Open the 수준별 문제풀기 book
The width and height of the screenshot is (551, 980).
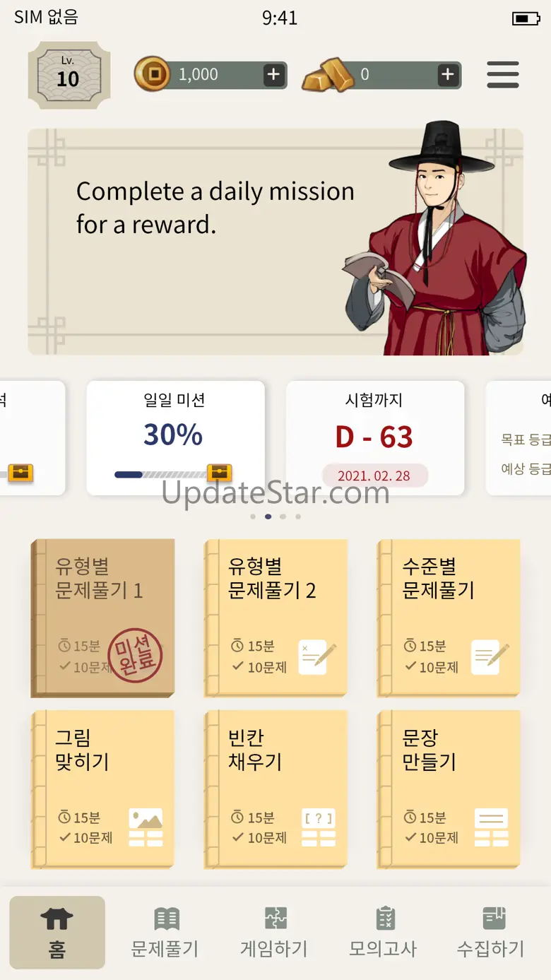[449, 618]
